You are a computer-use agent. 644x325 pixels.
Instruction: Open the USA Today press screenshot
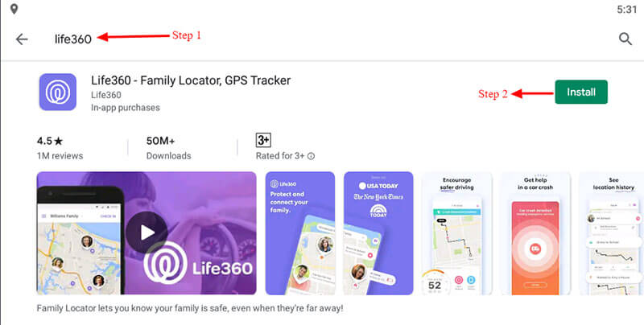click(x=378, y=233)
